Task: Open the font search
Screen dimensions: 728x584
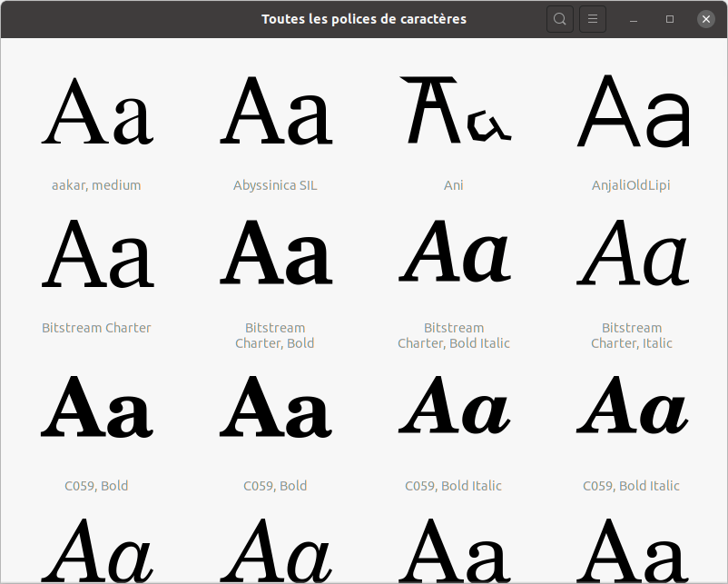Action: 560,19
